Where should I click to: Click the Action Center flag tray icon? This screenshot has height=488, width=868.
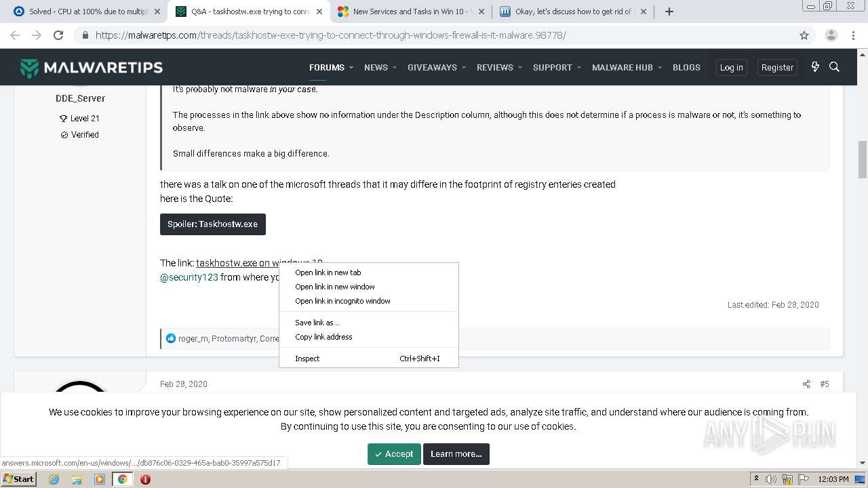click(x=804, y=479)
